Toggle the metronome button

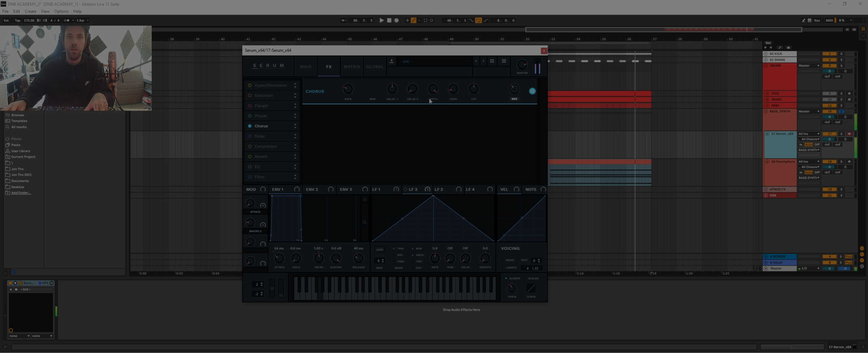pyautogui.click(x=67, y=20)
